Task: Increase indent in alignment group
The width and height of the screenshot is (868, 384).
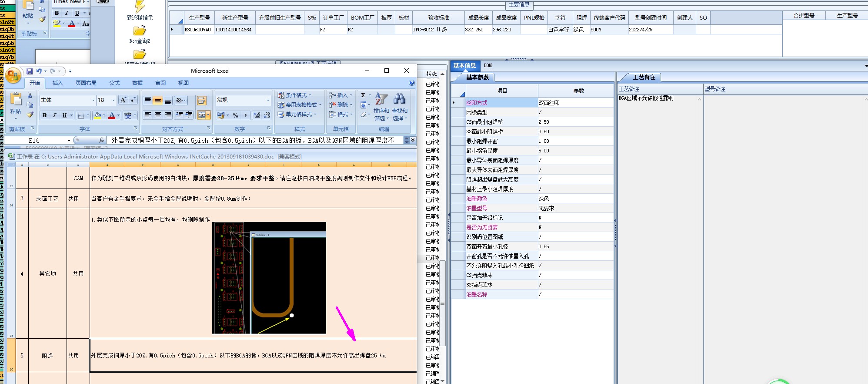Action: [189, 115]
